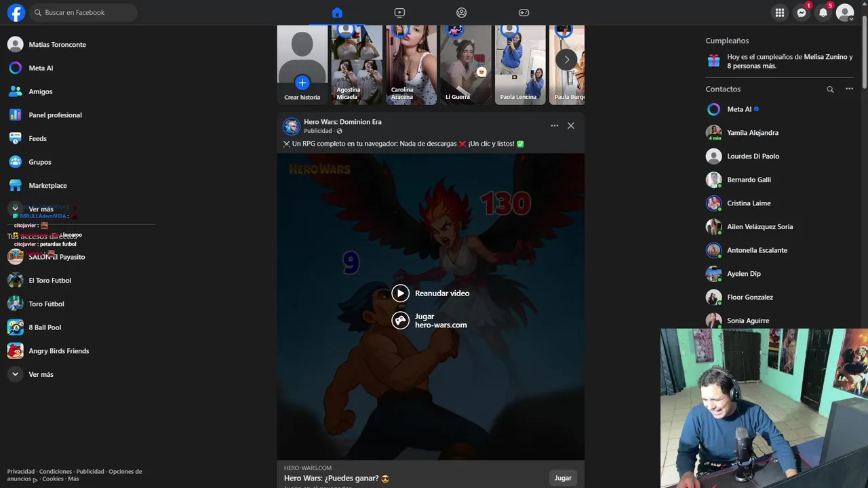The image size is (868, 488).
Task: Open Paola Lencina's story
Action: click(520, 64)
